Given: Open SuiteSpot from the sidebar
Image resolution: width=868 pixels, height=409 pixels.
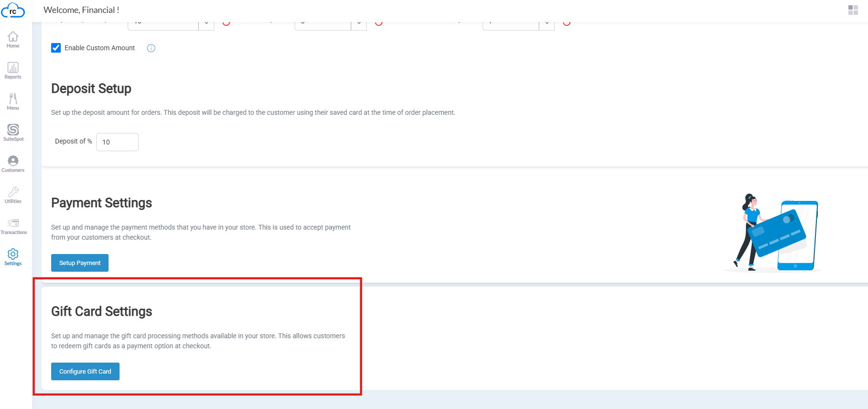Looking at the screenshot, I should click(x=13, y=133).
